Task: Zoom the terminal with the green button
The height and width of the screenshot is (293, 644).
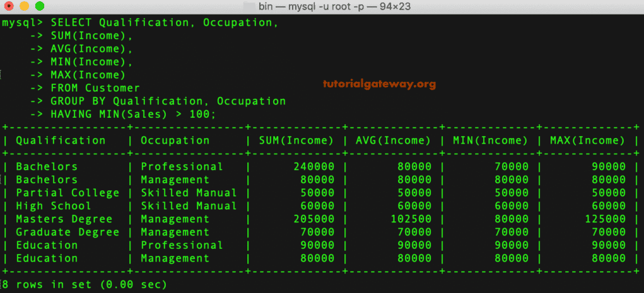Action: 40,6
